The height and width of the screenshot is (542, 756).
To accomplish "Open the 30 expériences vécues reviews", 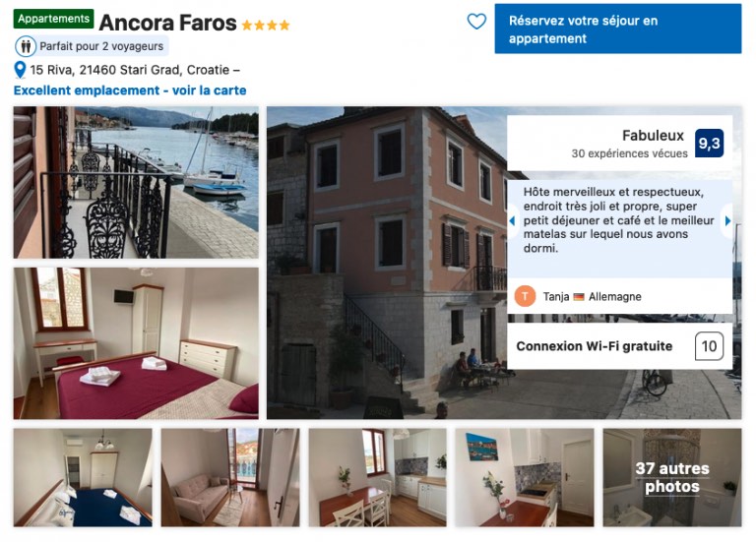I will 629,153.
